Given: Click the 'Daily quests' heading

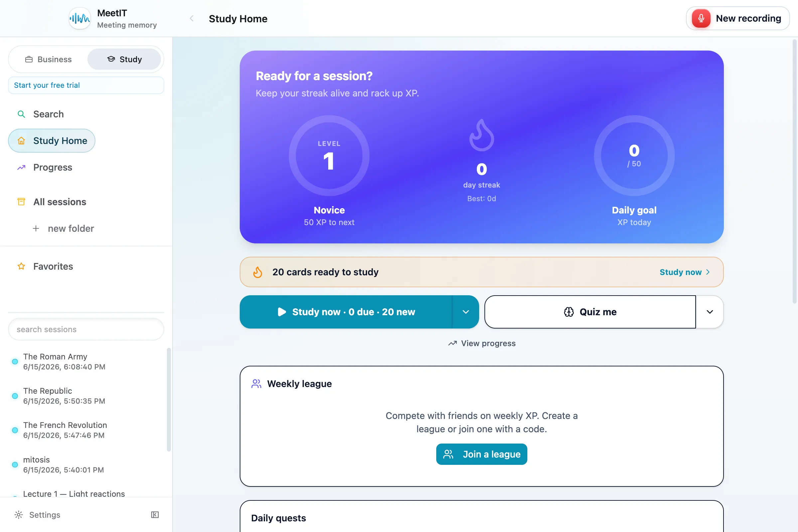Looking at the screenshot, I should tap(278, 518).
